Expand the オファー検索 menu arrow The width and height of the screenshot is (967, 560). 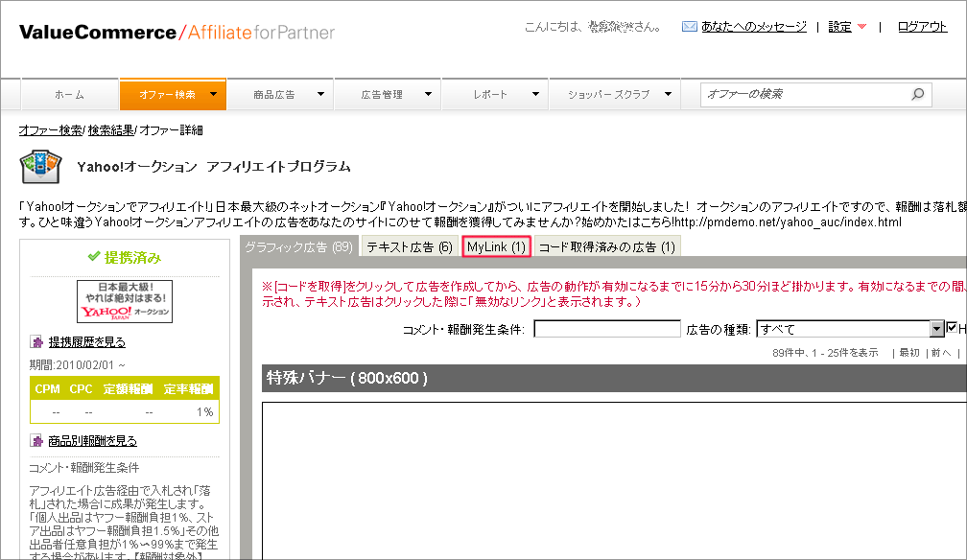pyautogui.click(x=213, y=94)
